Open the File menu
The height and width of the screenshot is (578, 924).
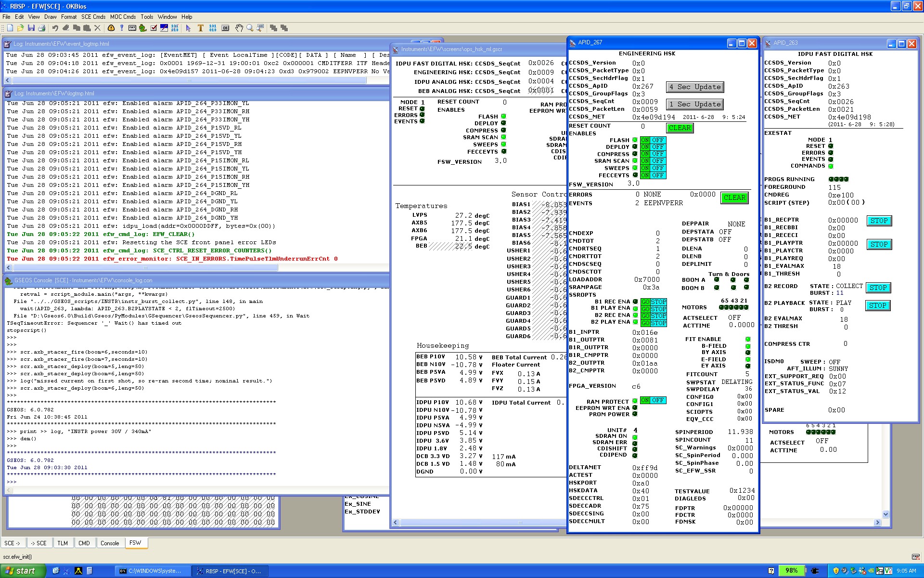click(6, 16)
